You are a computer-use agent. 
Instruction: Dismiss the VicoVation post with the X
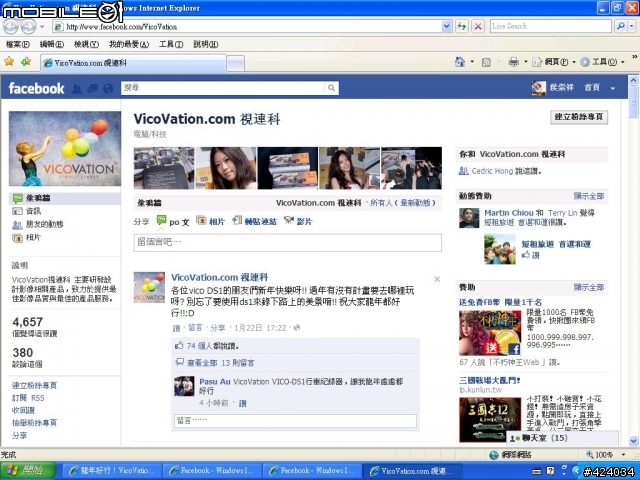pyautogui.click(x=437, y=279)
